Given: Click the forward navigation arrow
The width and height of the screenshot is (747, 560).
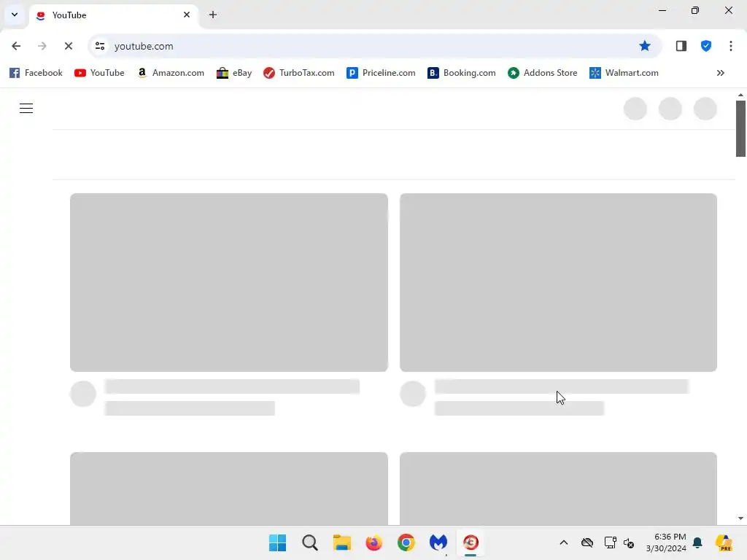Looking at the screenshot, I should [42, 46].
